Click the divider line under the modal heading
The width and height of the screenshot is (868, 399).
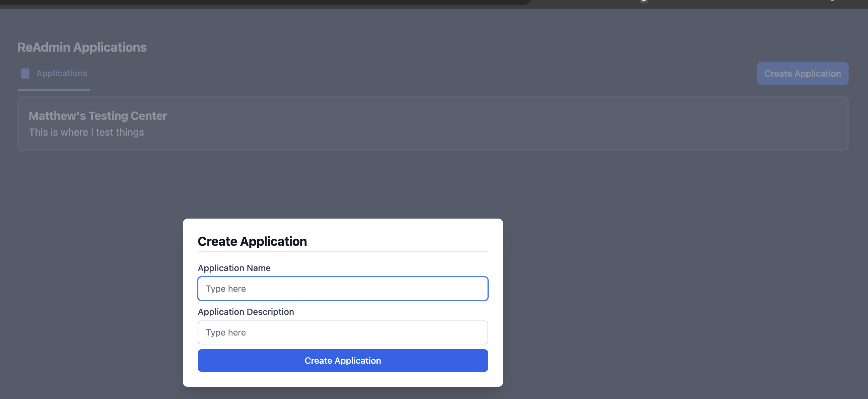click(343, 251)
